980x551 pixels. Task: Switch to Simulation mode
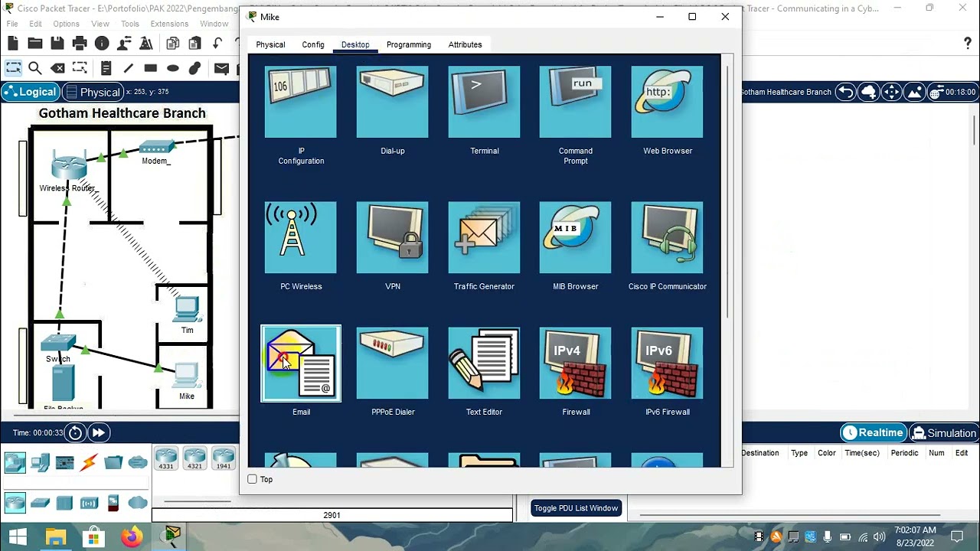coord(943,432)
